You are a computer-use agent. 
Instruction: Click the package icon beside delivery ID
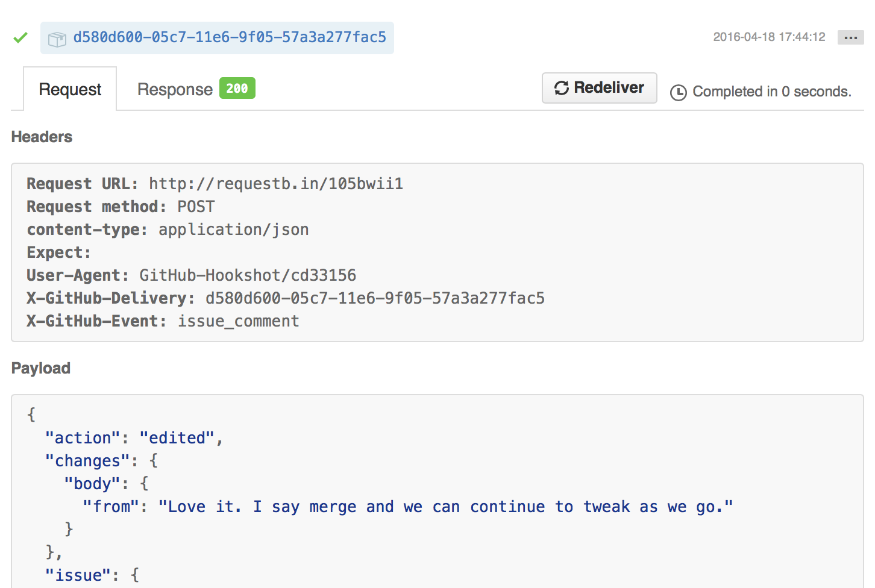(57, 37)
